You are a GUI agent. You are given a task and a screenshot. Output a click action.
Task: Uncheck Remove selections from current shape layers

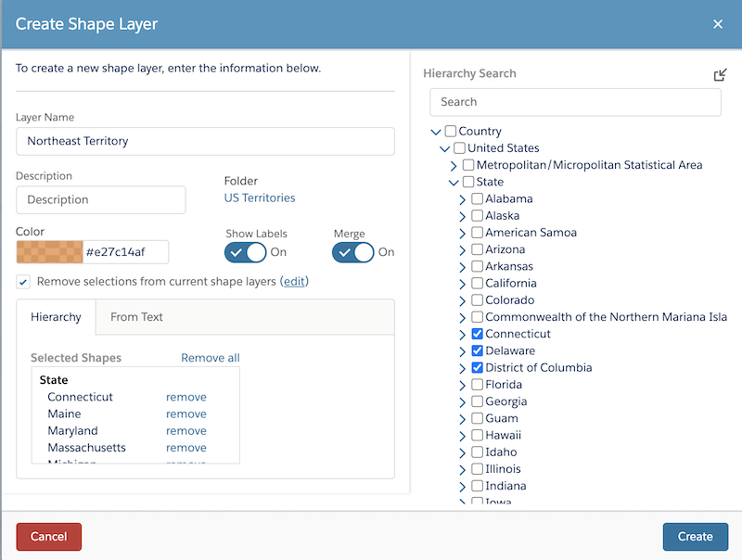23,282
